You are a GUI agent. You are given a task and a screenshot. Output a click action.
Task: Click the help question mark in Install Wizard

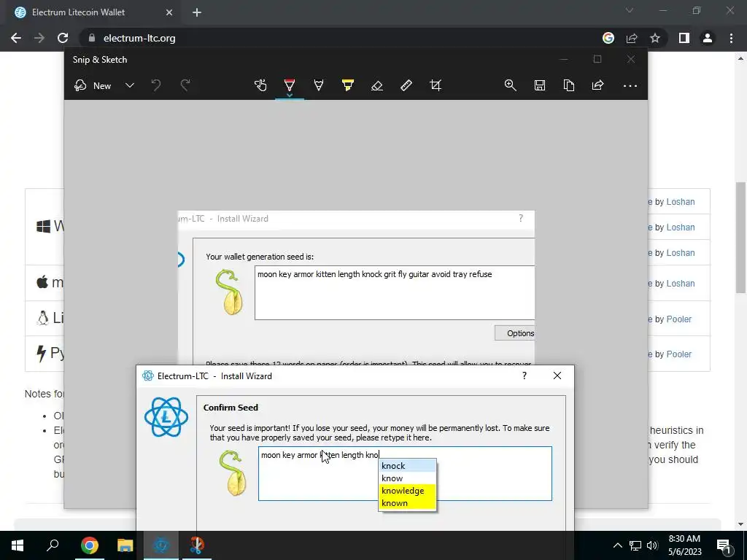coord(525,376)
